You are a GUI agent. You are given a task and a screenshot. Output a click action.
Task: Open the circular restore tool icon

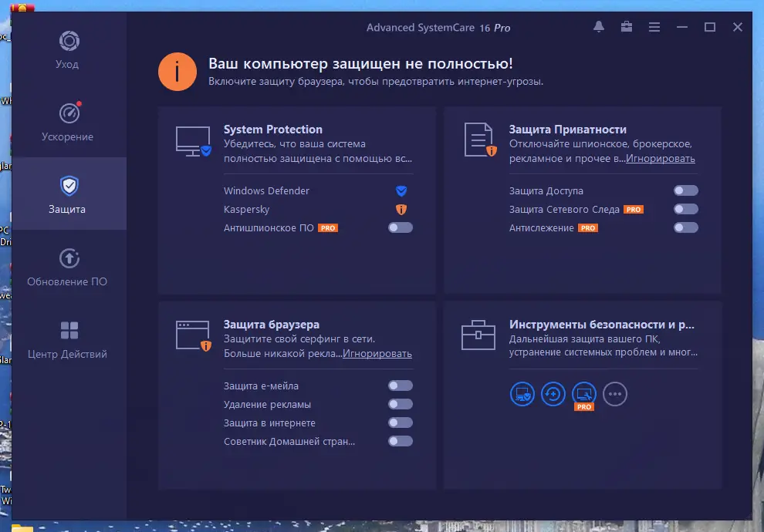coord(553,394)
